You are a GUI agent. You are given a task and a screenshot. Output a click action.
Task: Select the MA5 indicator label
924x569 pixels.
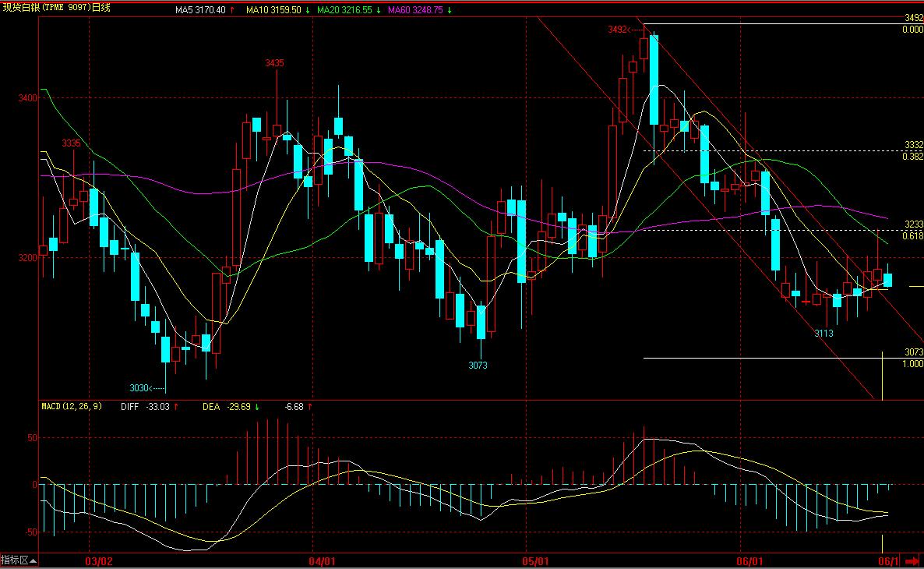(203, 10)
